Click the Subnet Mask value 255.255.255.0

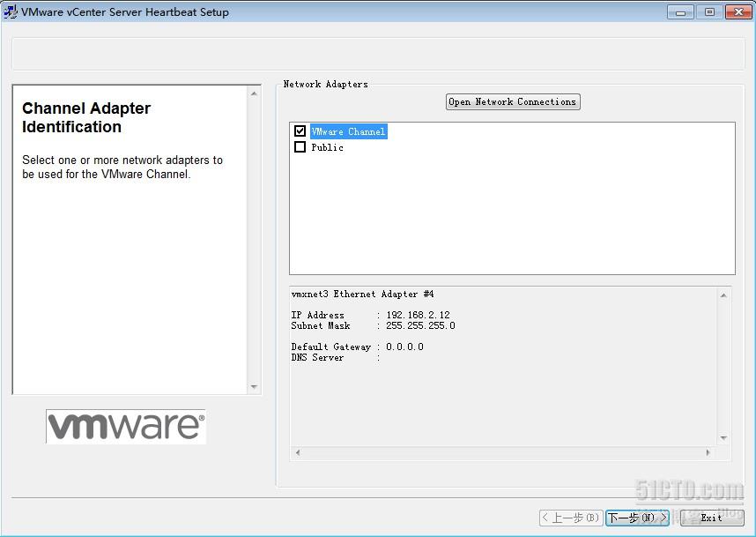420,325
